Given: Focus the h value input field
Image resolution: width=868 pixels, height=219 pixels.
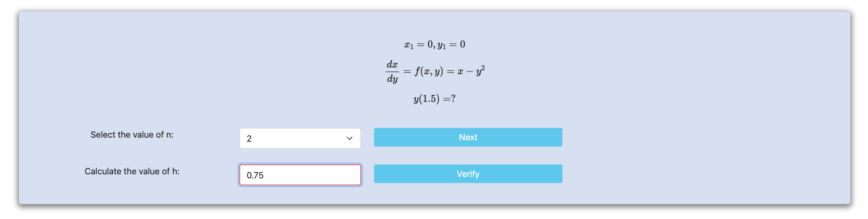Looking at the screenshot, I should [300, 175].
